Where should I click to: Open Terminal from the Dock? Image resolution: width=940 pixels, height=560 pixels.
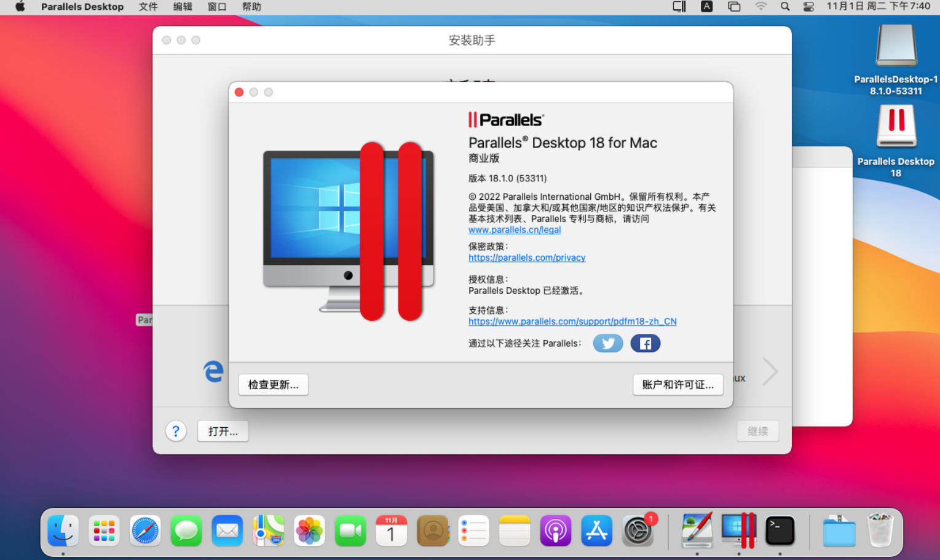click(x=780, y=530)
